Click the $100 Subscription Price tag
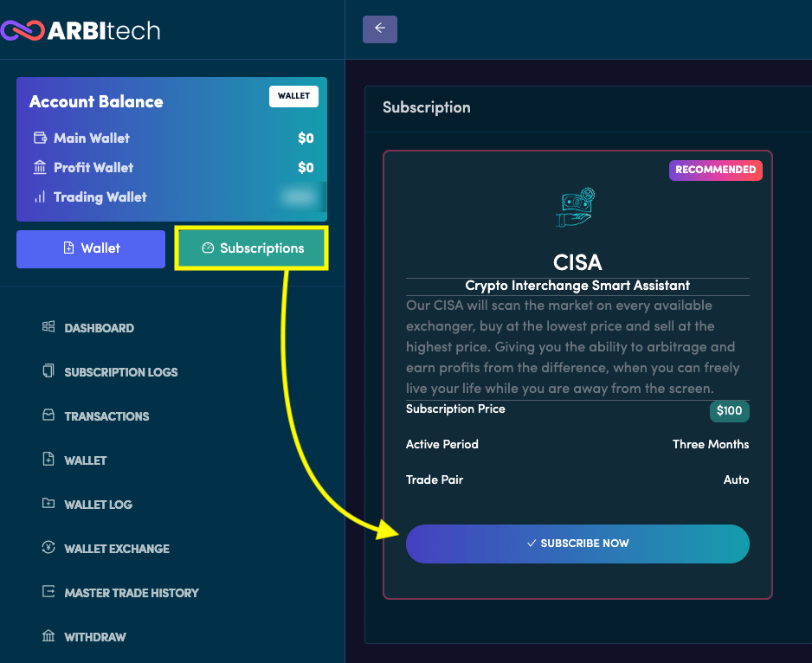Screen dimensions: 812x663 coord(729,411)
